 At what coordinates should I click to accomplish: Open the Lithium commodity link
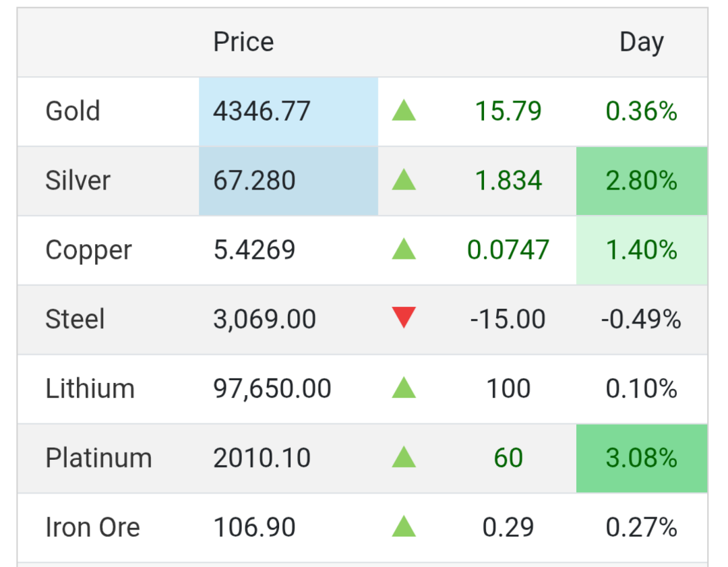[90, 389]
